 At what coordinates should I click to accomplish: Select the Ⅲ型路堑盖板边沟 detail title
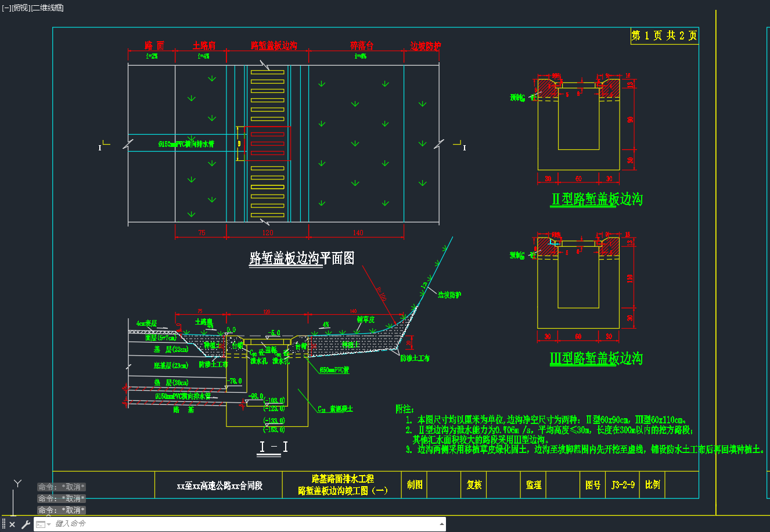point(596,358)
